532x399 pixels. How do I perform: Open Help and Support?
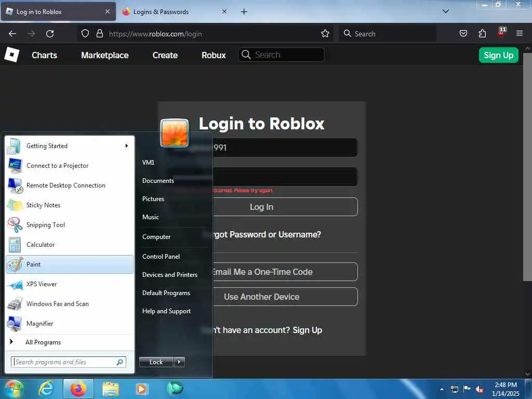point(166,311)
